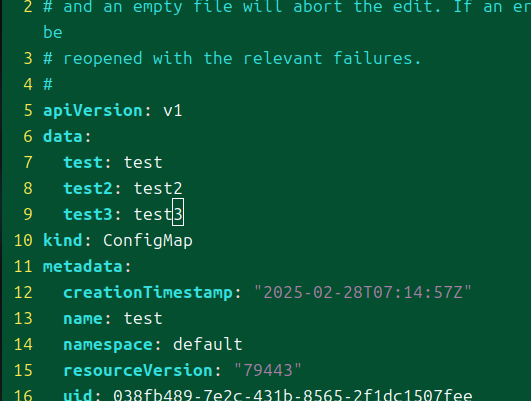Click the test value on line 7
Screen dimensions: 531x401
pos(143,163)
